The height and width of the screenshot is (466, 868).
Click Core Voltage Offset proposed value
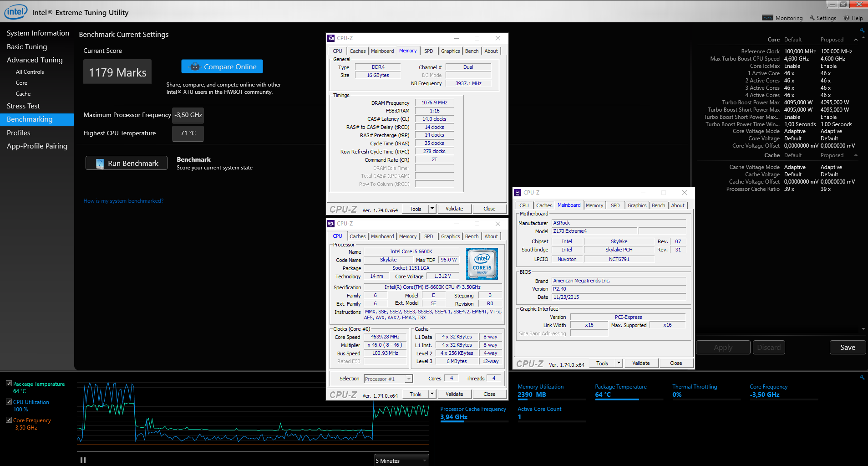click(x=838, y=146)
